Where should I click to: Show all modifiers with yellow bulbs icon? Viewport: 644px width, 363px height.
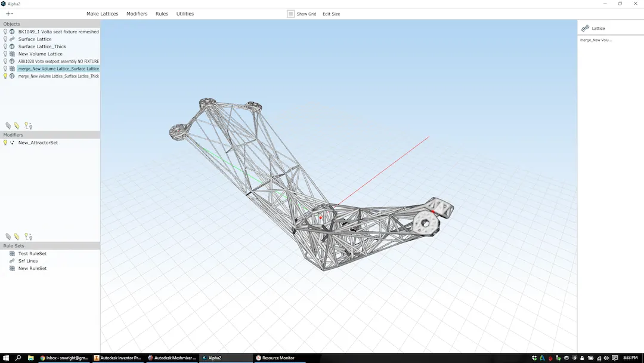point(17,236)
